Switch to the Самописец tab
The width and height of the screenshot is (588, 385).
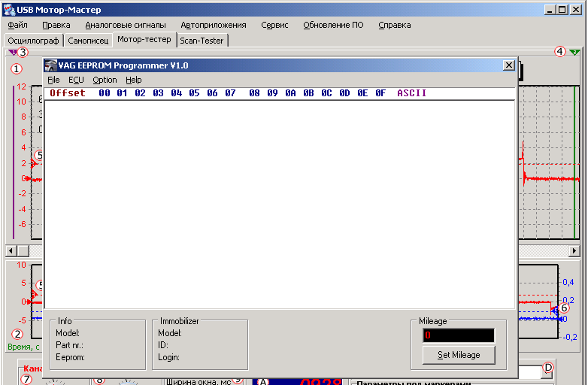point(88,41)
